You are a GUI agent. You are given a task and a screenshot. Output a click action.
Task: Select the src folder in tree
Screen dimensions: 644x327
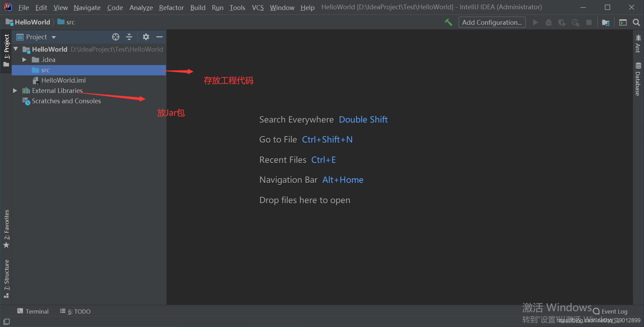pos(89,70)
